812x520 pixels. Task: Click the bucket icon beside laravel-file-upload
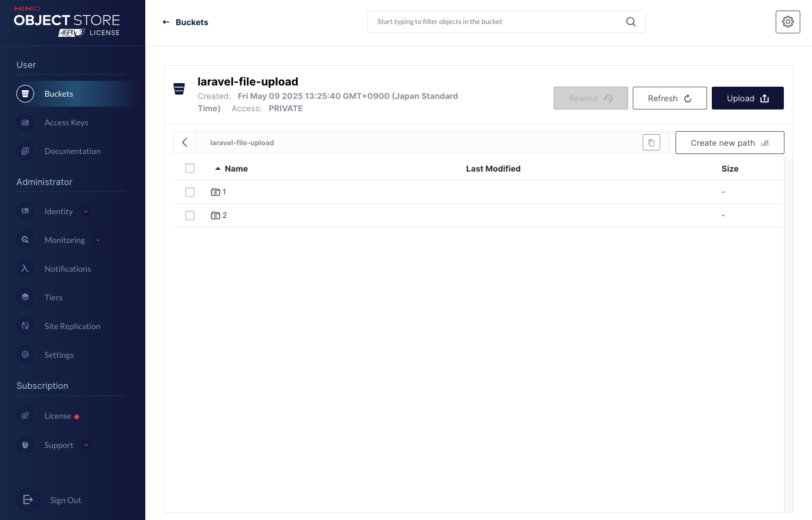tap(179, 89)
